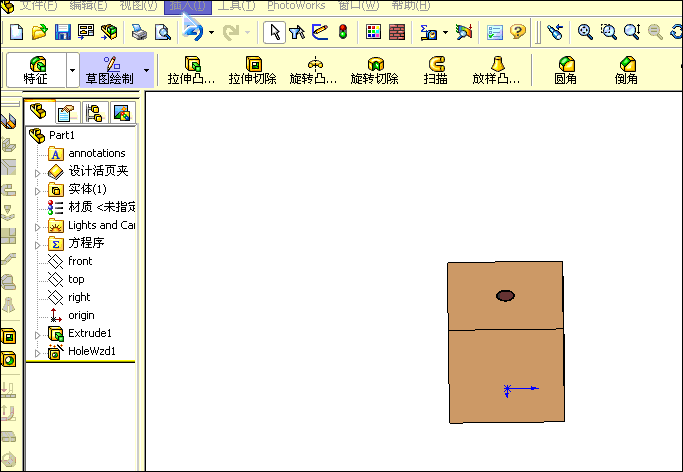Click the 拉伸切除 extruded cut tool
Viewport: 683px width, 472px height.
tap(253, 70)
